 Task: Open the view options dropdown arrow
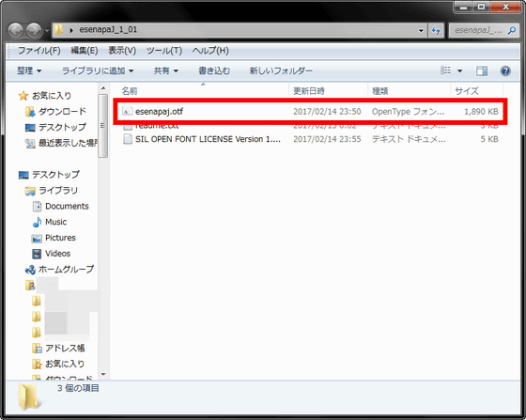coord(459,70)
